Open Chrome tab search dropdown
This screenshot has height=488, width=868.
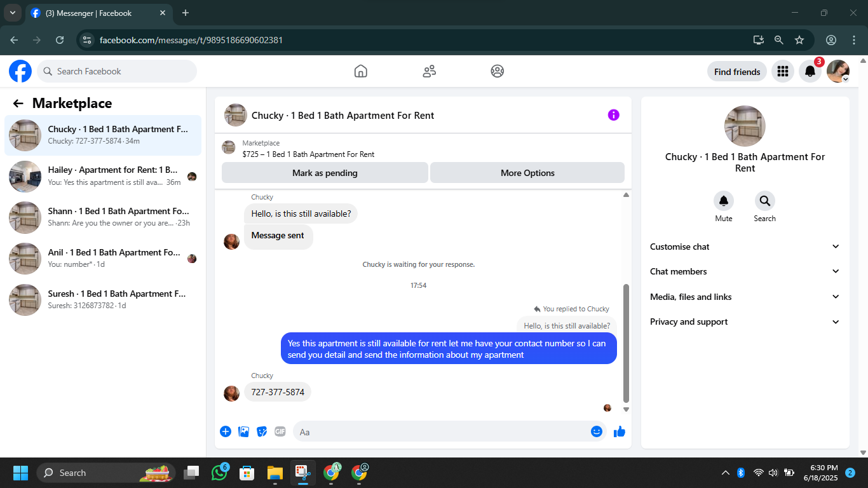click(x=12, y=13)
